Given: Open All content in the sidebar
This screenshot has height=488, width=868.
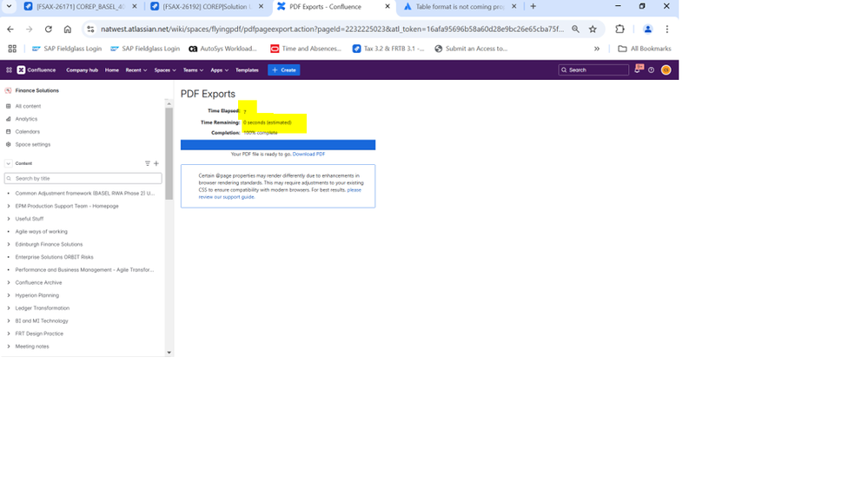Looking at the screenshot, I should (28, 106).
